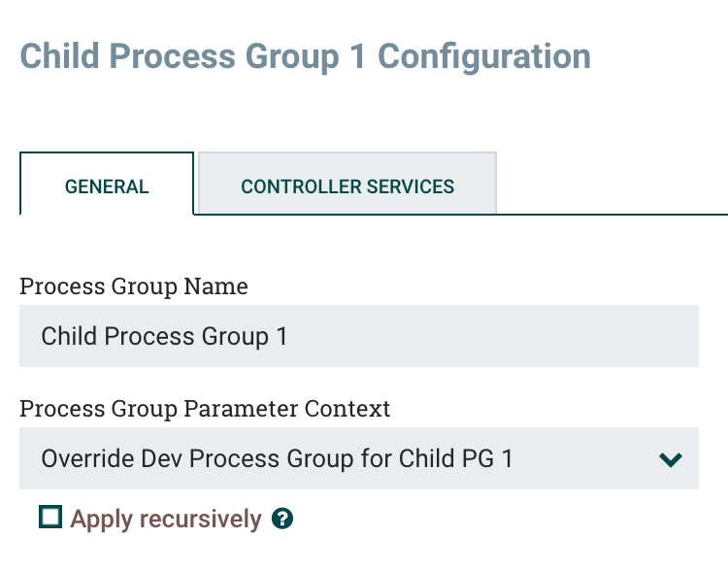Click the tab strip line right of Controller Services
This screenshot has height=571, width=728.
pos(612,213)
